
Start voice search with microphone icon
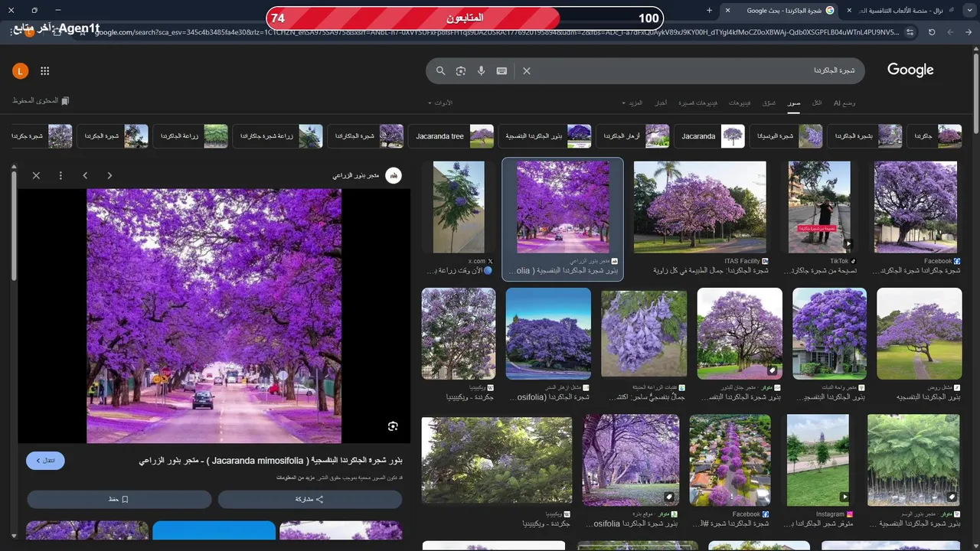481,70
